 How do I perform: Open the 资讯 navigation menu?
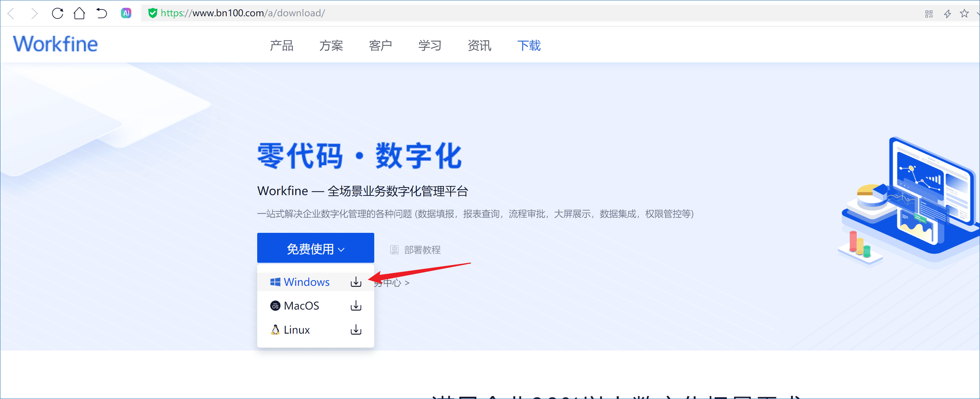point(479,46)
